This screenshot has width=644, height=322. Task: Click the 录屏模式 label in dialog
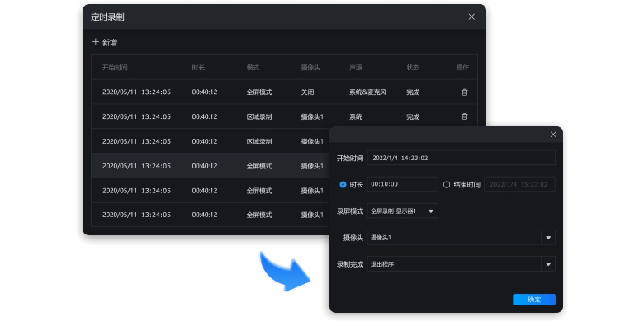350,211
